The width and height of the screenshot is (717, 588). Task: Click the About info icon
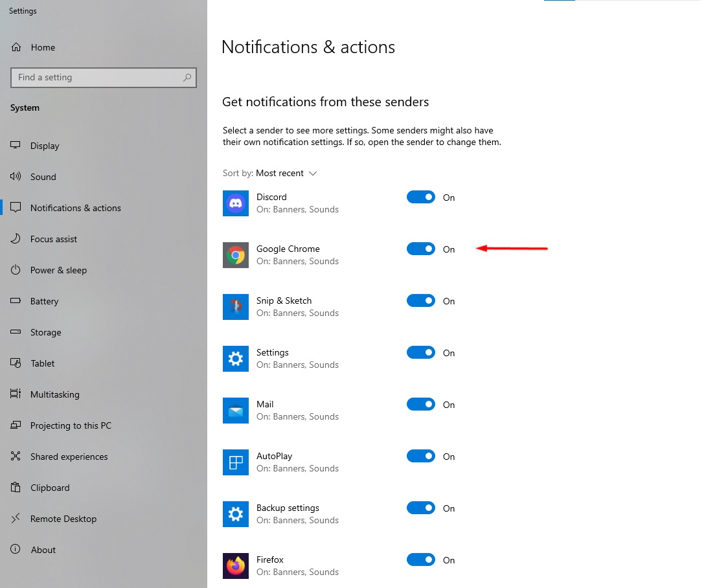point(16,549)
